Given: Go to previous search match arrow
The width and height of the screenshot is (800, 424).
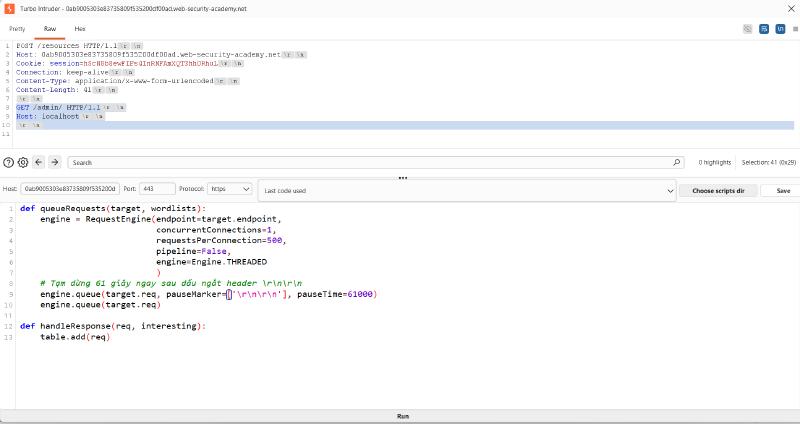Looking at the screenshot, I should [x=39, y=162].
